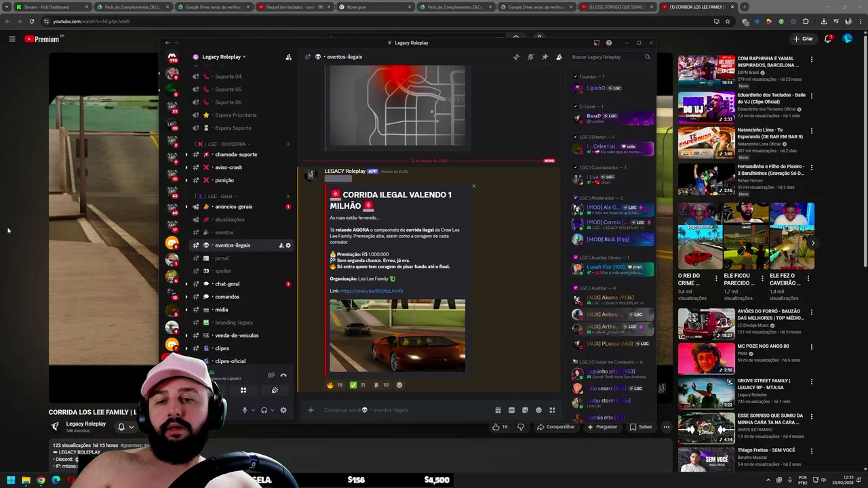This screenshot has width=868, height=488.
Task: Click Windows Start button on taskbar
Action: pos(11,480)
